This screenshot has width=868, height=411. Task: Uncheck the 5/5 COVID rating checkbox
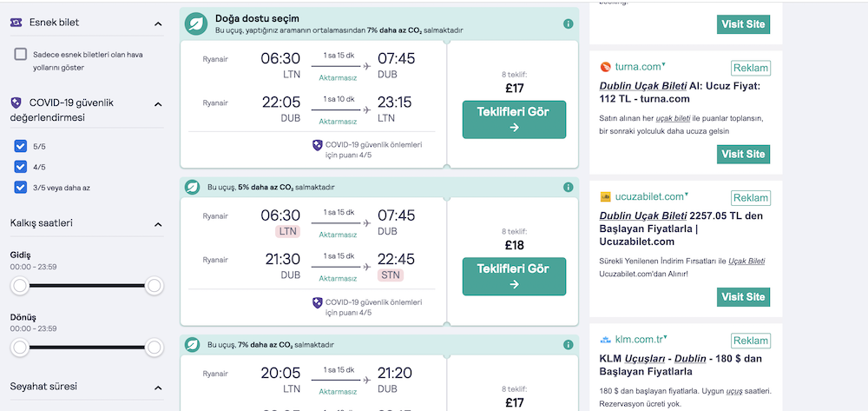pos(21,146)
